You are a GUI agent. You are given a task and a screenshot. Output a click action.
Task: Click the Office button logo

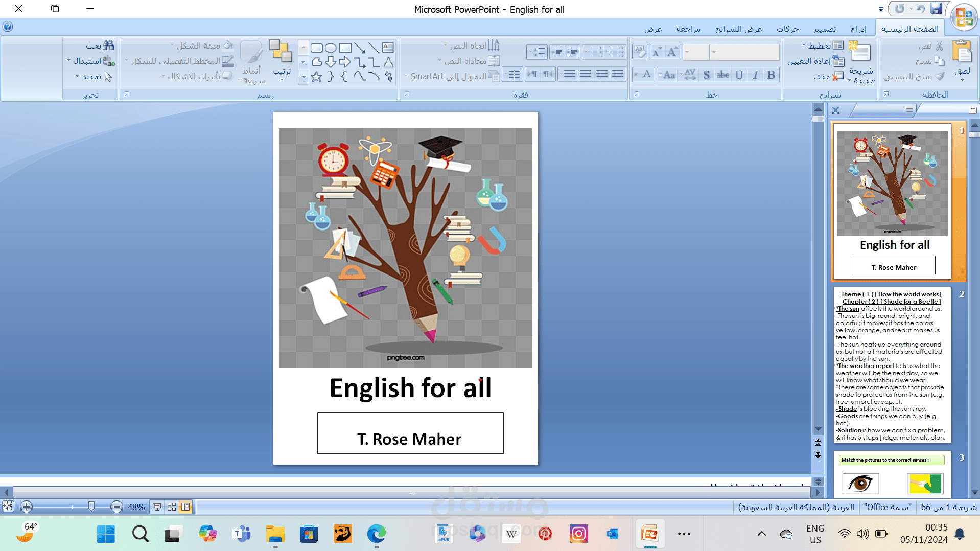tap(964, 17)
